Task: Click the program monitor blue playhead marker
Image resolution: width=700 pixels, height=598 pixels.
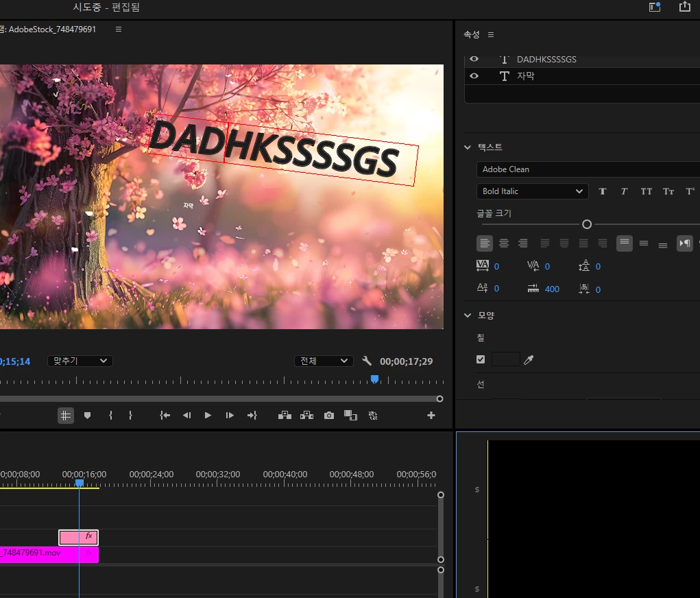Action: [374, 379]
